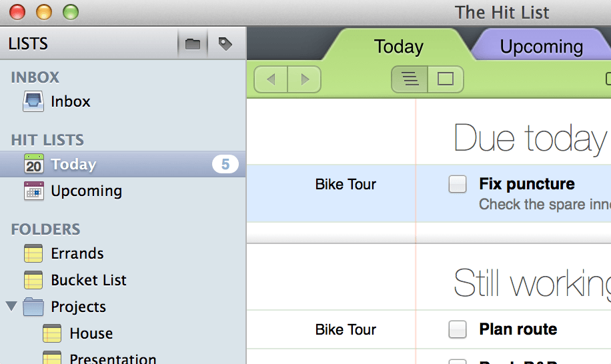Screen dimensions: 611x364
Task: Open the Inbox tray icon
Action: click(33, 101)
